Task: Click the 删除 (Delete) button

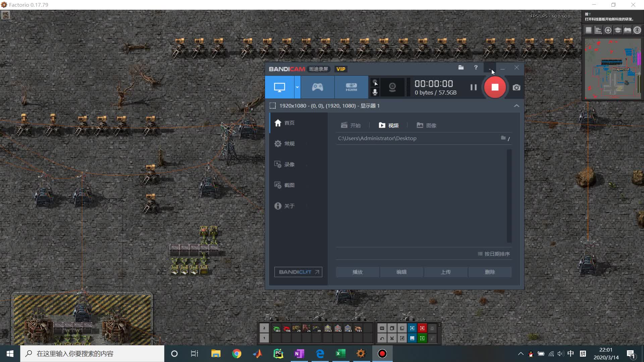Action: coord(490,272)
